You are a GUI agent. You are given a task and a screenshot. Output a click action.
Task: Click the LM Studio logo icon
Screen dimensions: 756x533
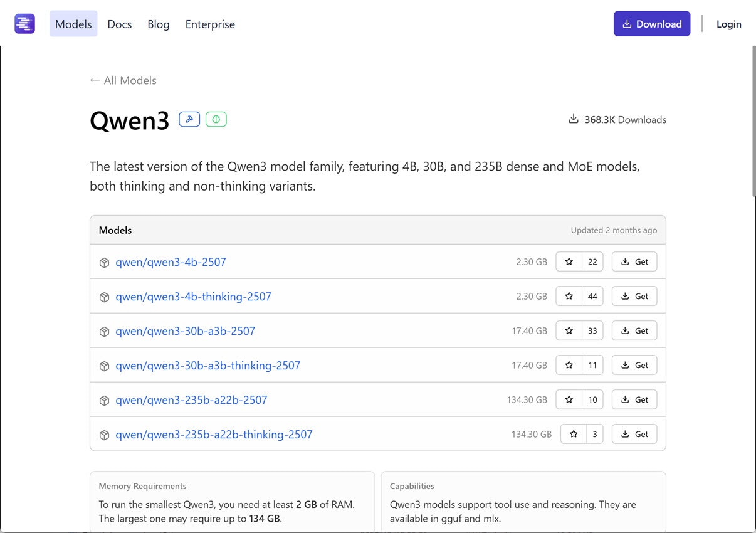25,24
